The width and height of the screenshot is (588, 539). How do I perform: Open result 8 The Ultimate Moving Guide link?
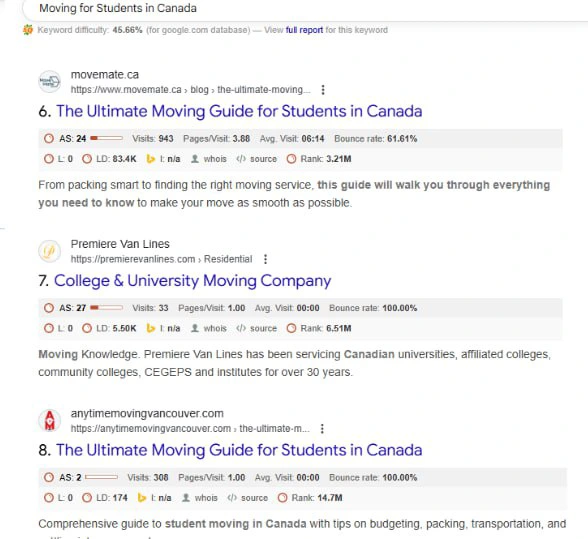(239, 450)
